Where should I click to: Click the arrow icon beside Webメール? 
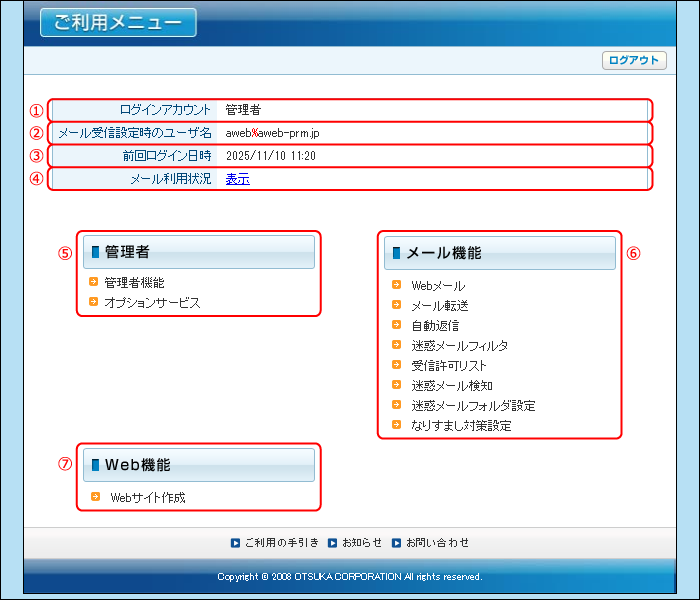point(397,285)
